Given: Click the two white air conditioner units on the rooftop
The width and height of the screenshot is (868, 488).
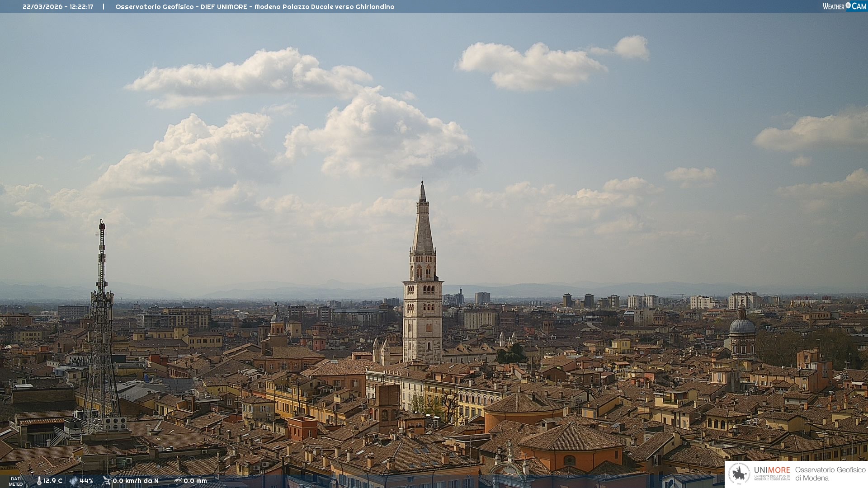Looking at the screenshot, I should 115,423.
